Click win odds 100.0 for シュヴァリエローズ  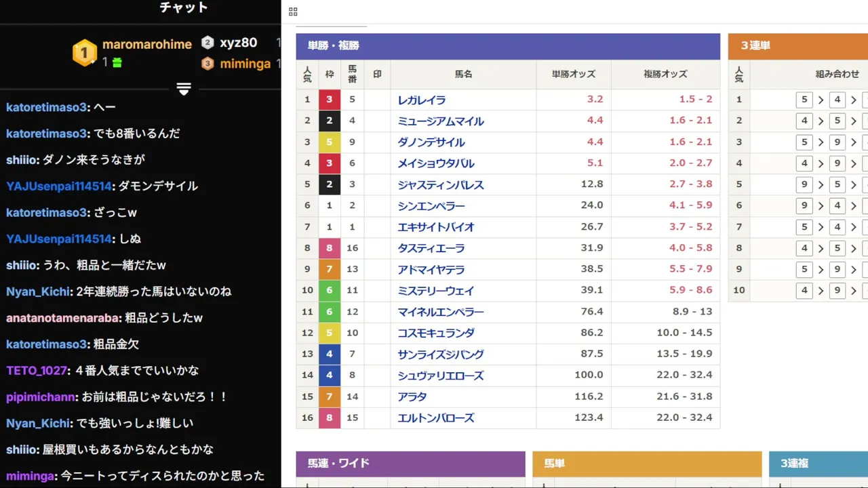tap(589, 375)
